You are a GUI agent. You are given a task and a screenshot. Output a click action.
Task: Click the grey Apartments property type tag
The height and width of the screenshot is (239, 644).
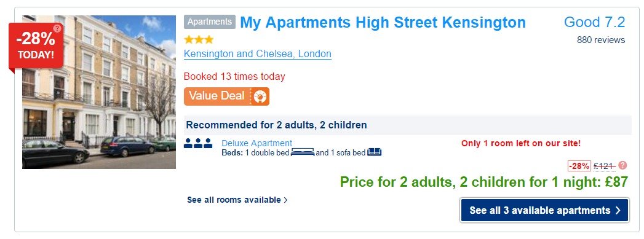click(210, 22)
